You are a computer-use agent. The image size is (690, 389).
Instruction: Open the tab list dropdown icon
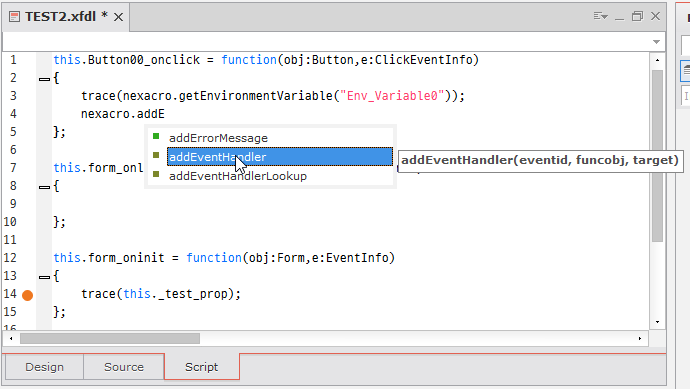[601, 16]
